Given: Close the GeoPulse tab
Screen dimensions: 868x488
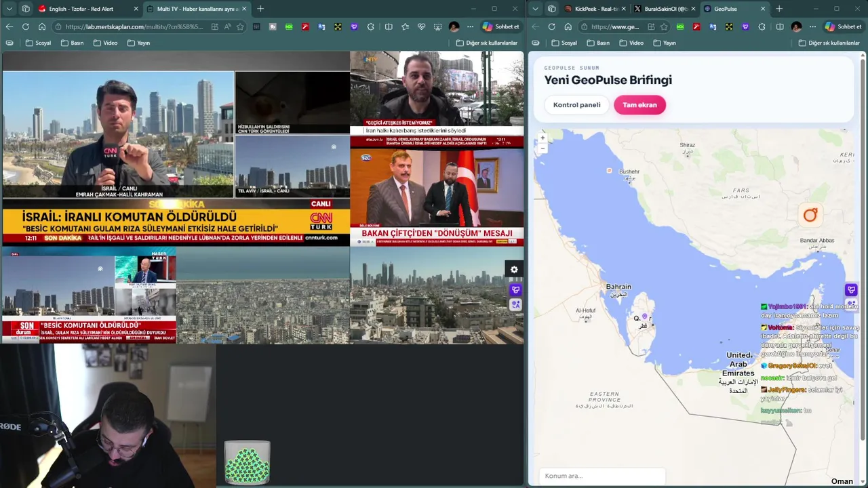Looking at the screenshot, I should 763,9.
